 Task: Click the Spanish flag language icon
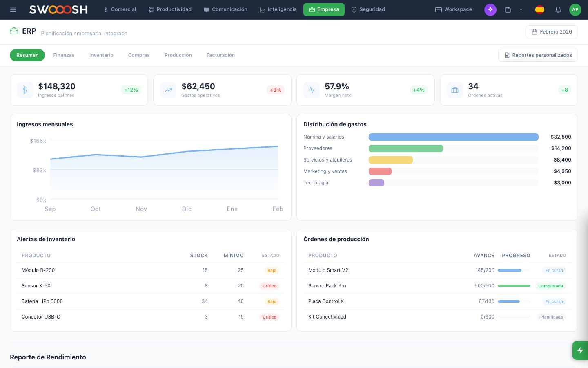pyautogui.click(x=539, y=9)
